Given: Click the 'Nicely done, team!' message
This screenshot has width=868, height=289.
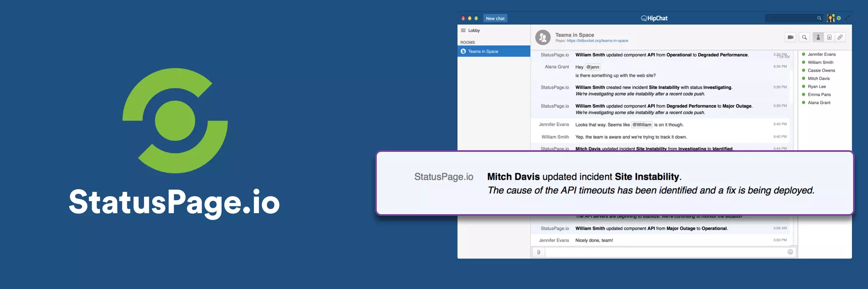Looking at the screenshot, I should [594, 240].
